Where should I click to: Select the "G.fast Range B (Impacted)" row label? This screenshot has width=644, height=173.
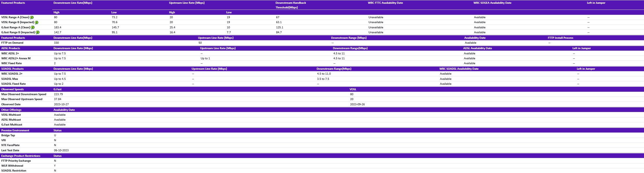click(x=18, y=32)
